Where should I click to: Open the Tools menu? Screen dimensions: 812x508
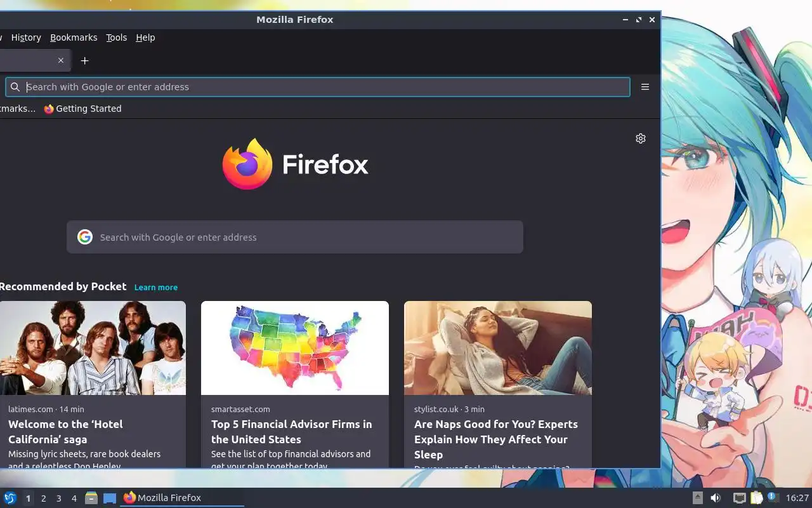(116, 37)
